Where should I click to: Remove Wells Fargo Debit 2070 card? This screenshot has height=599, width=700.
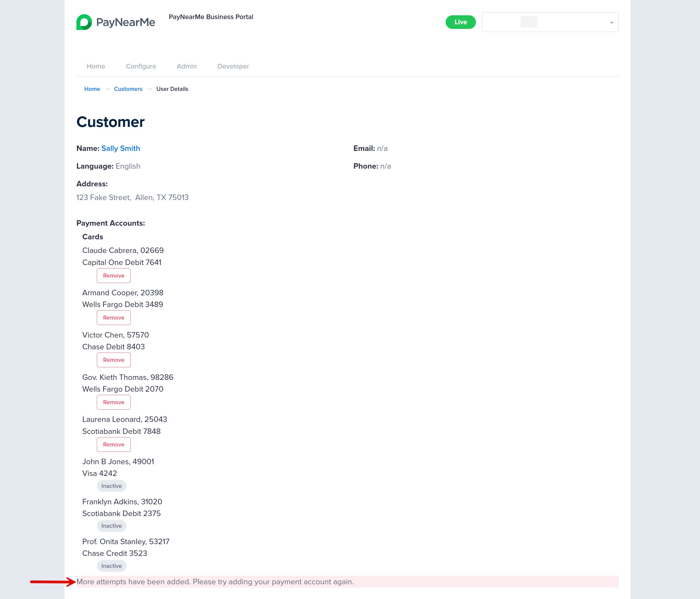(114, 402)
